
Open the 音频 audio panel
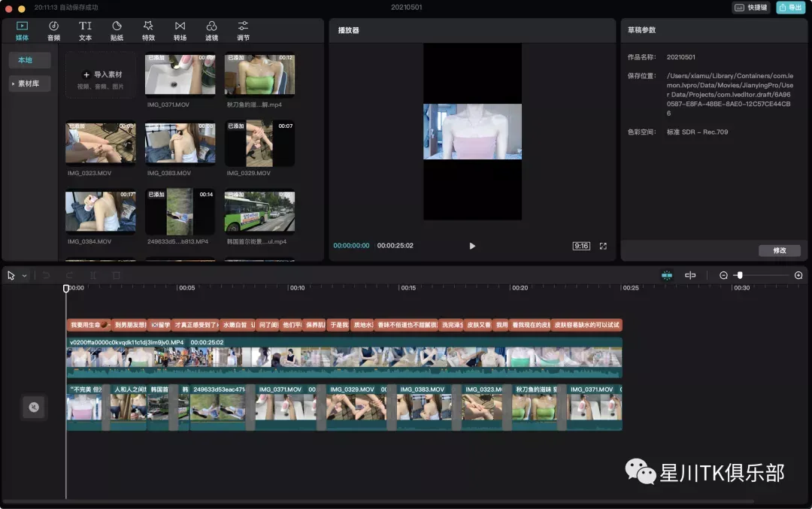coord(53,31)
